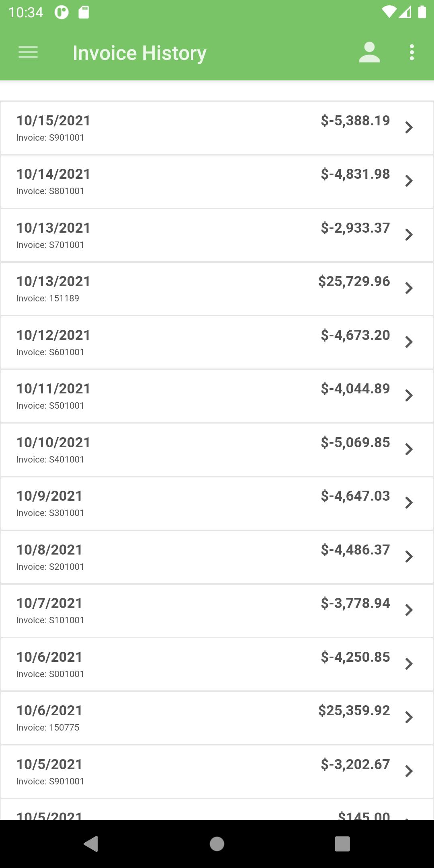Open the $-4,647.03 invoice S301001
Screen dimensions: 434x868
click(x=217, y=504)
